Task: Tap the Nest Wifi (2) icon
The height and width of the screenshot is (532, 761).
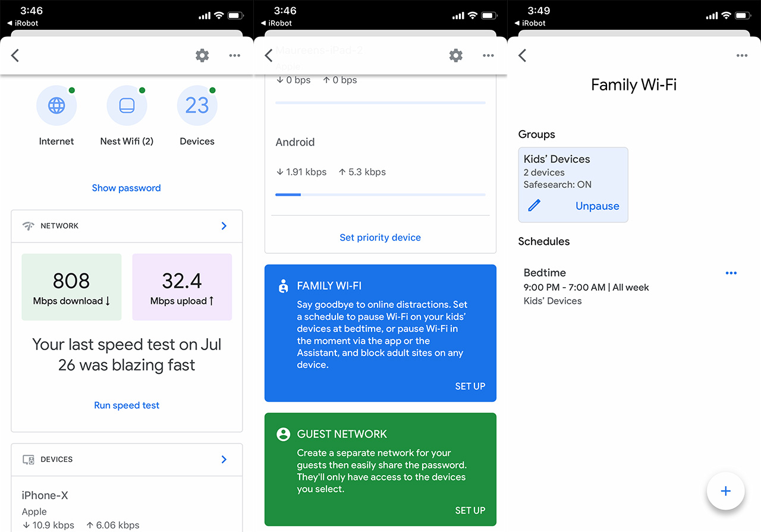Action: pos(127,106)
